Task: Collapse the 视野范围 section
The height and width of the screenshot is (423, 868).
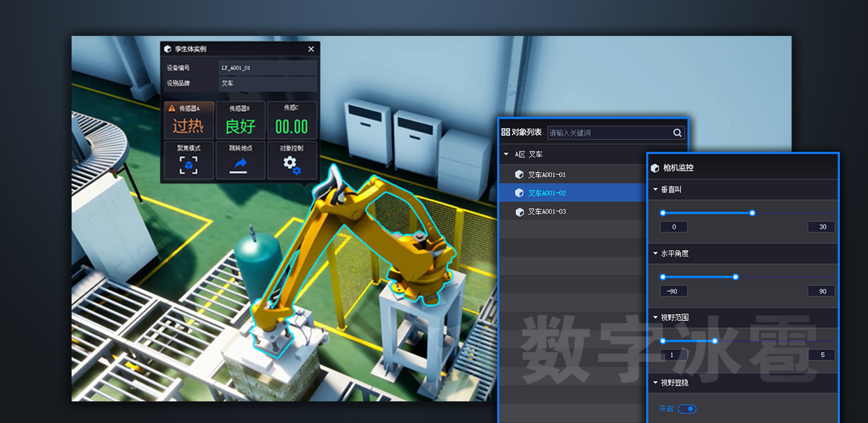Action: point(655,318)
